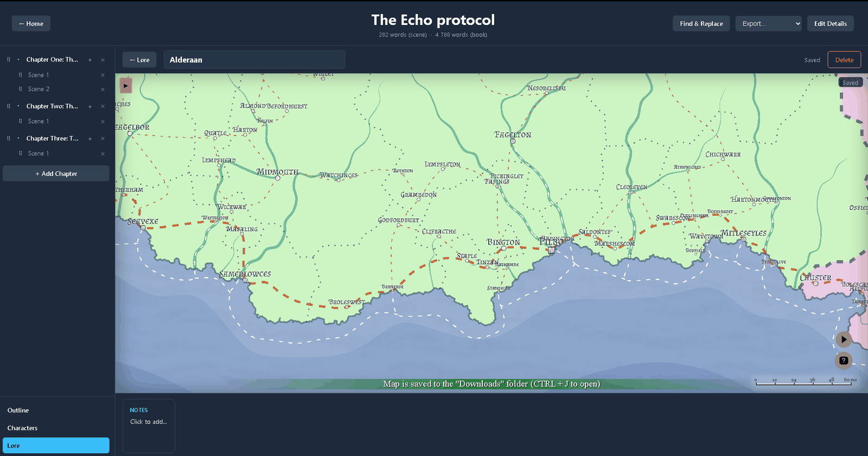Open Find & Replace
868x456 pixels.
(701, 23)
